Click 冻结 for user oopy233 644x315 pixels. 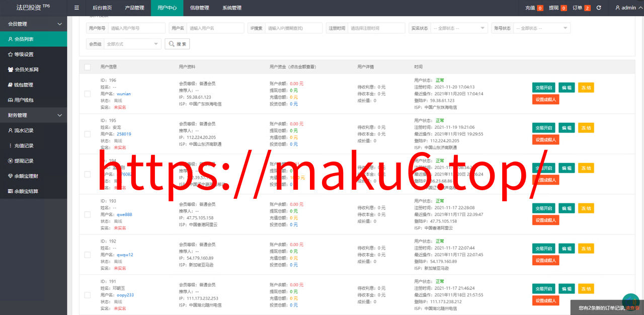[586, 289]
